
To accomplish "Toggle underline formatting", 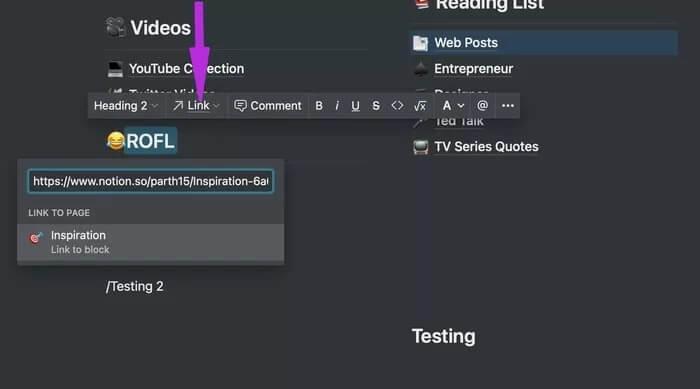I will tap(355, 106).
